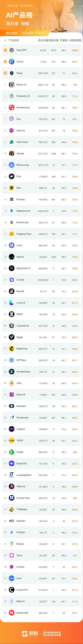Click the AI新榜指数 column header
Image resolution: width=83 pixels, height=644 pixels.
point(75,40)
